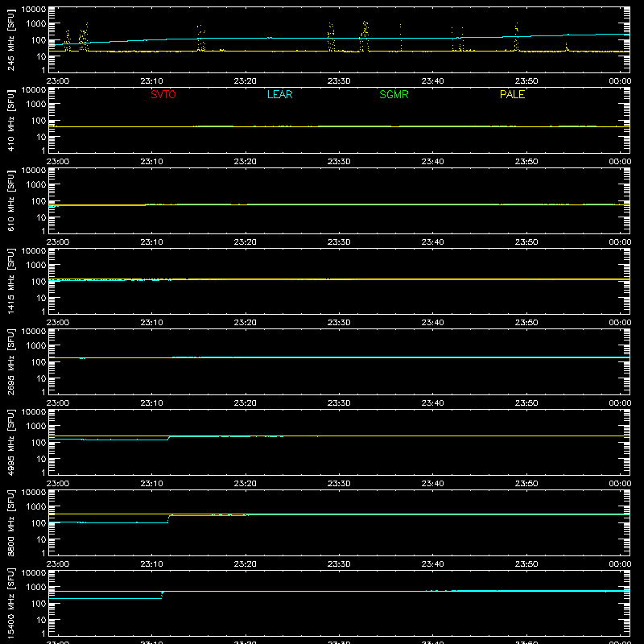Image resolution: width=644 pixels, height=644 pixels.
Task: Click the 410 MHz [SFU] axis title
Action: pyautogui.click(x=10, y=120)
